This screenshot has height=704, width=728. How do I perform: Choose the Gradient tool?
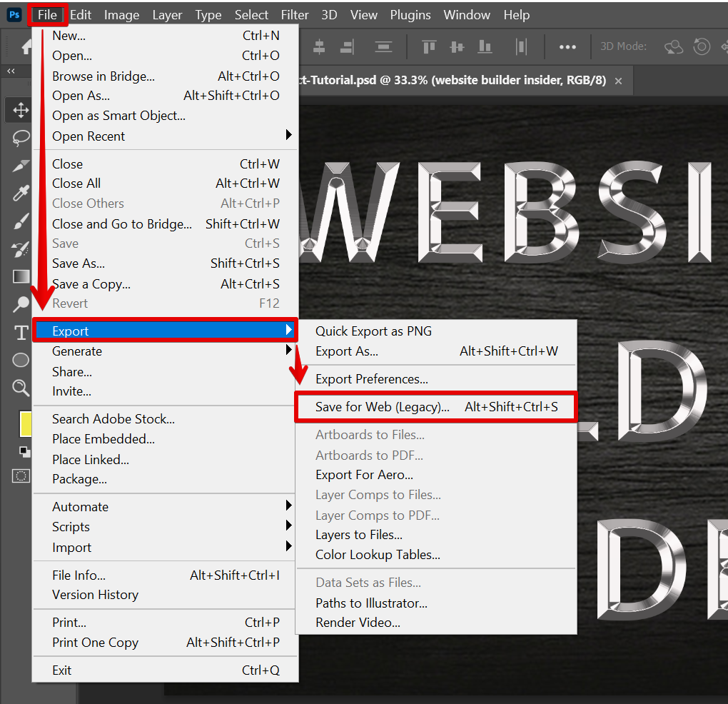coord(21,276)
